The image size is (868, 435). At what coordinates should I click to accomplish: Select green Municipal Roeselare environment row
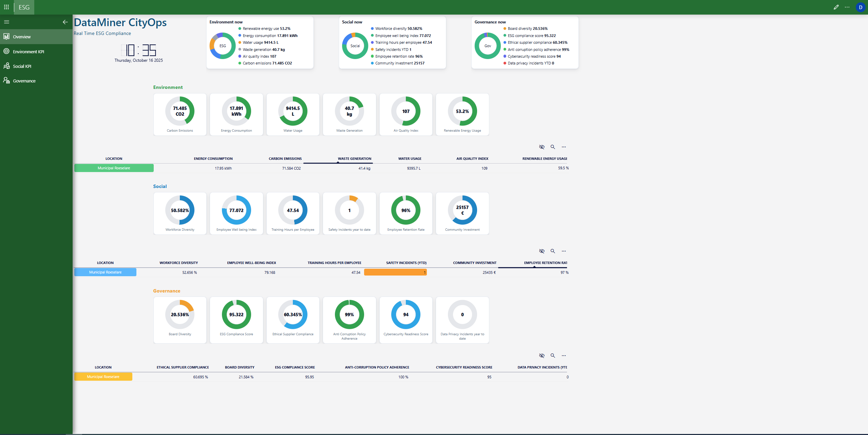tap(114, 168)
